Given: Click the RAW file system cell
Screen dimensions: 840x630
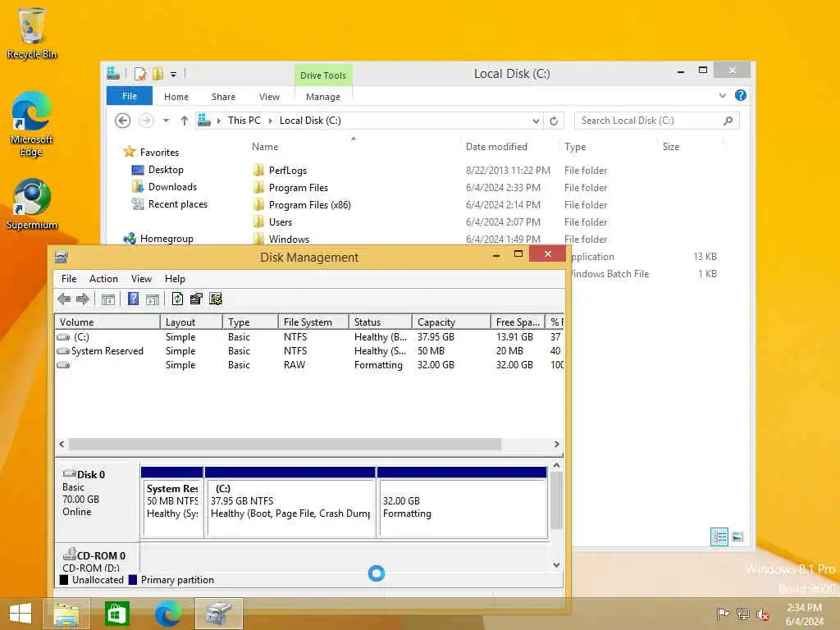Looking at the screenshot, I should [294, 365].
